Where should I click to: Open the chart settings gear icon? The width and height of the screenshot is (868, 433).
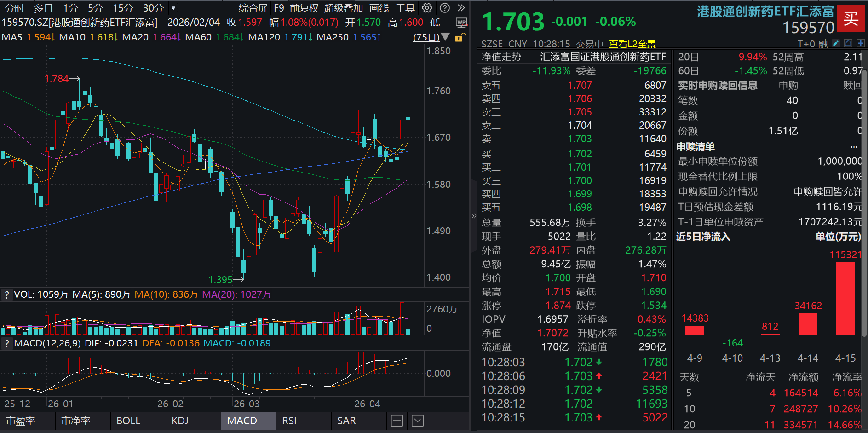pyautogui.click(x=426, y=8)
